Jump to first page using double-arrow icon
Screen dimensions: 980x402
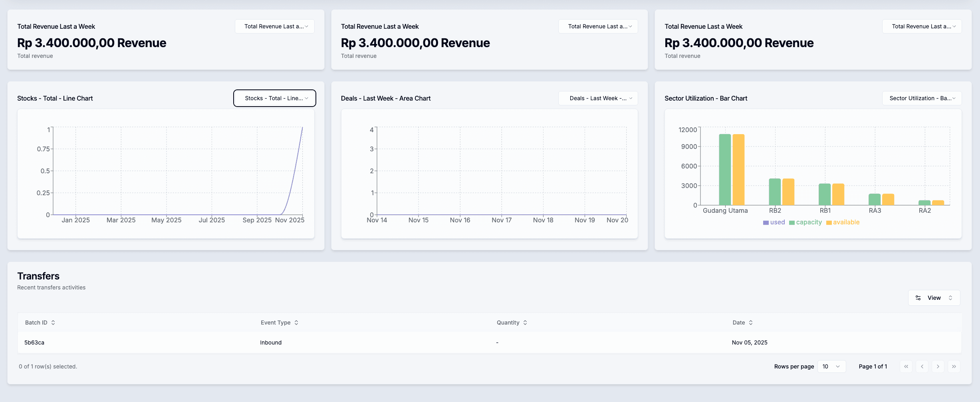[906, 366]
